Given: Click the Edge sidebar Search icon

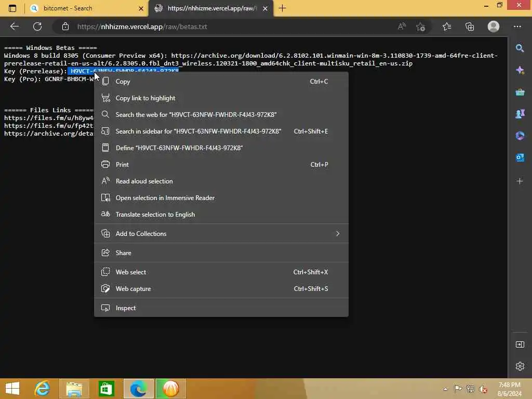Looking at the screenshot, I should (520, 48).
